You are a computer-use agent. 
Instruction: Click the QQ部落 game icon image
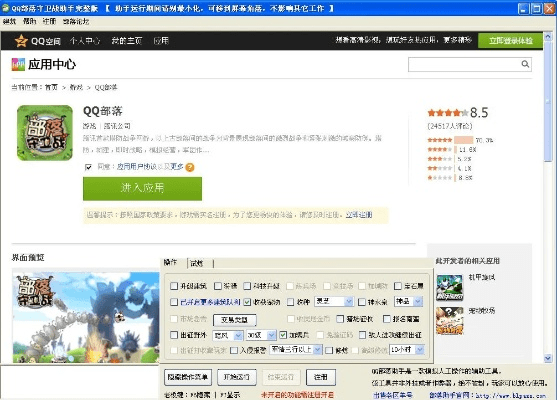coord(45,133)
